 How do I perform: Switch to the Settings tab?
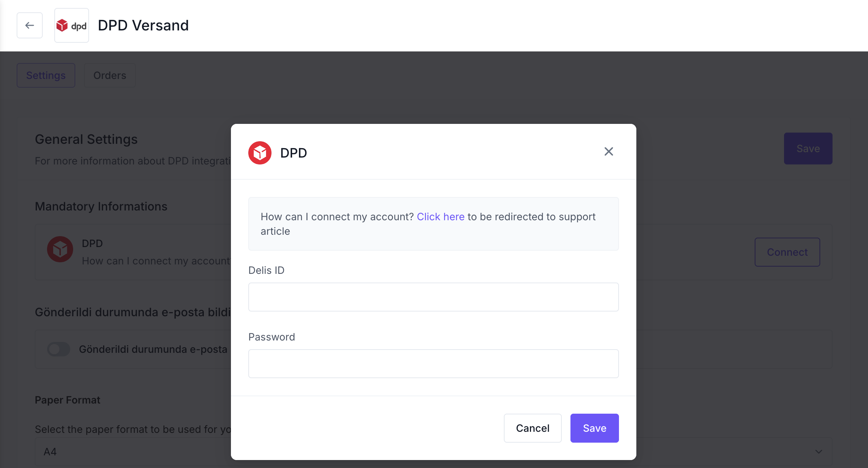tap(46, 75)
